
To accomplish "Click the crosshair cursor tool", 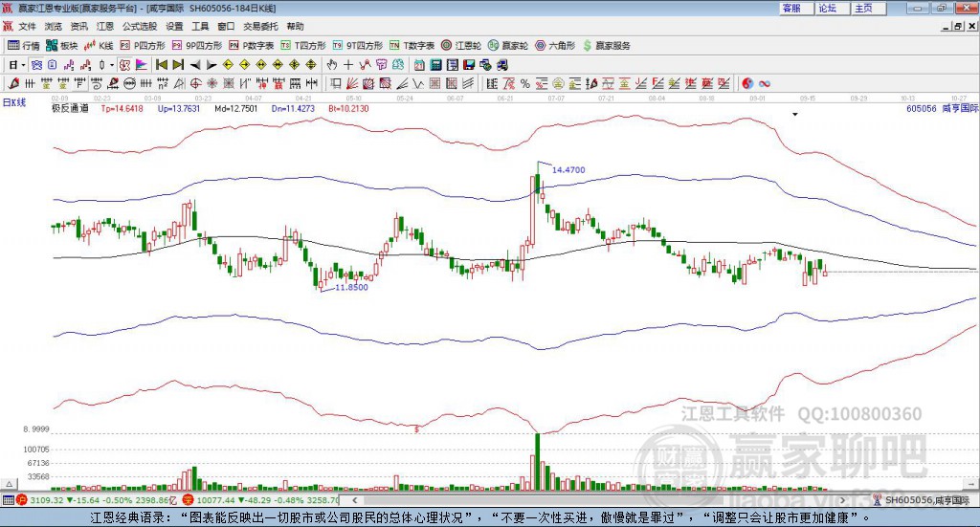I will tap(348, 65).
